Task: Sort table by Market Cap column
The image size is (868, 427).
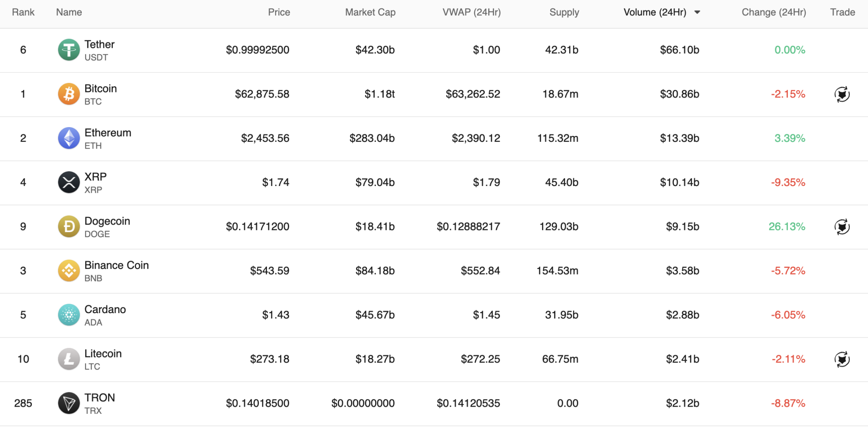Action: [370, 12]
